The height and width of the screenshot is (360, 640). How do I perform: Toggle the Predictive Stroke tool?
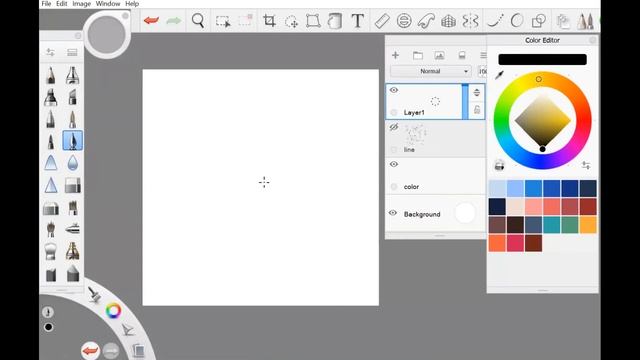(x=517, y=20)
